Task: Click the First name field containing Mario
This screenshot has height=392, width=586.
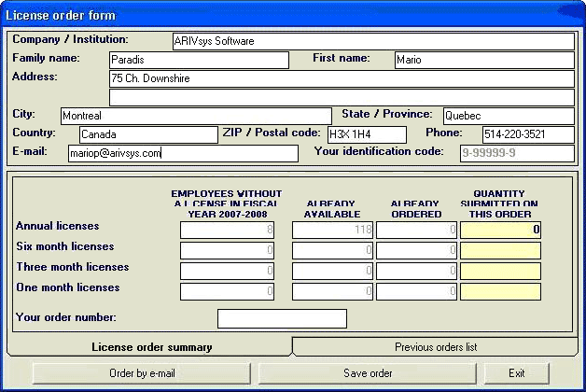Action: tap(484, 60)
